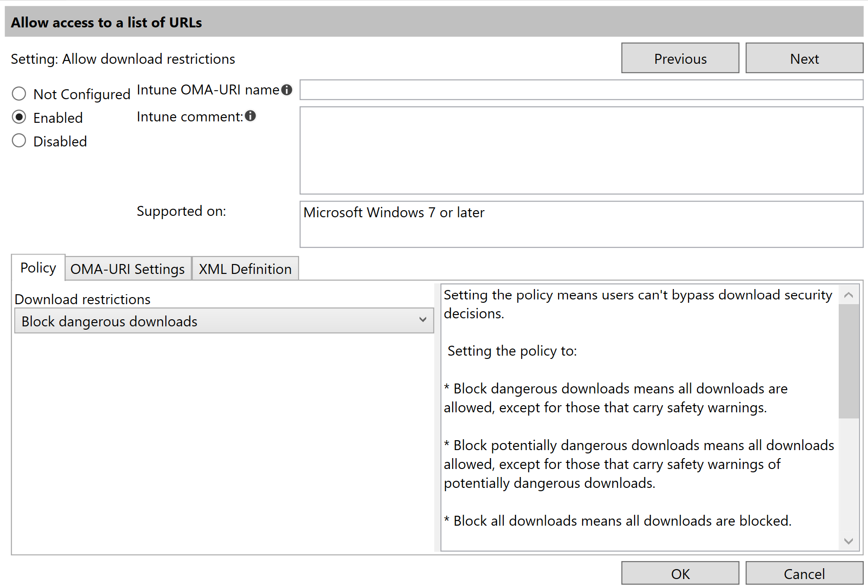Confirm with the OK button

click(x=680, y=573)
